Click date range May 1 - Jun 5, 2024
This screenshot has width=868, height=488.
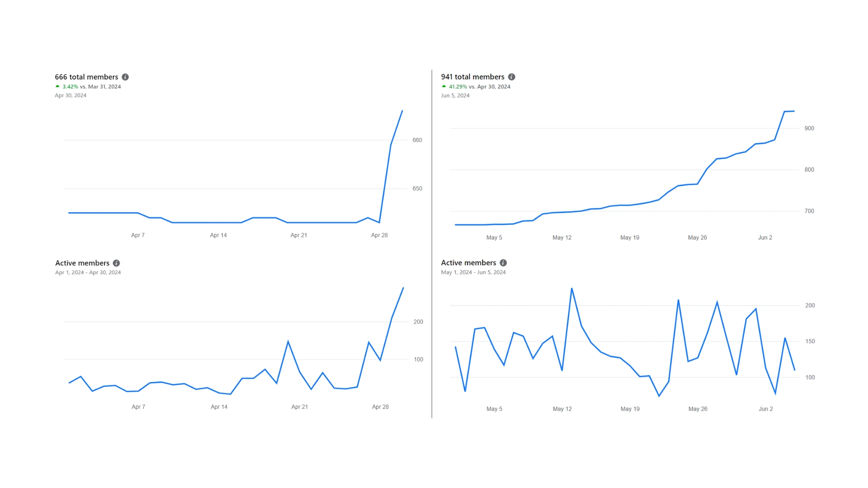tap(473, 272)
